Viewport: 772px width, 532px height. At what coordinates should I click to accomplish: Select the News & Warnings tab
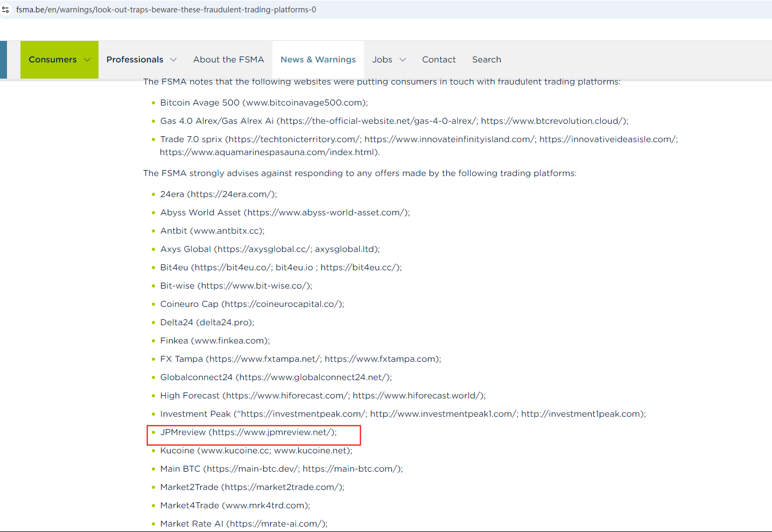[318, 60]
